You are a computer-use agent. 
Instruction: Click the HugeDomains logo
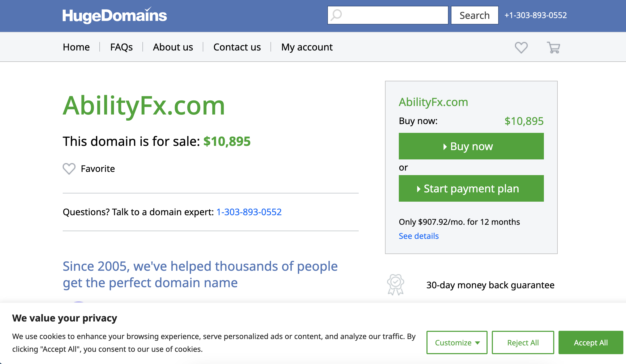[115, 15]
